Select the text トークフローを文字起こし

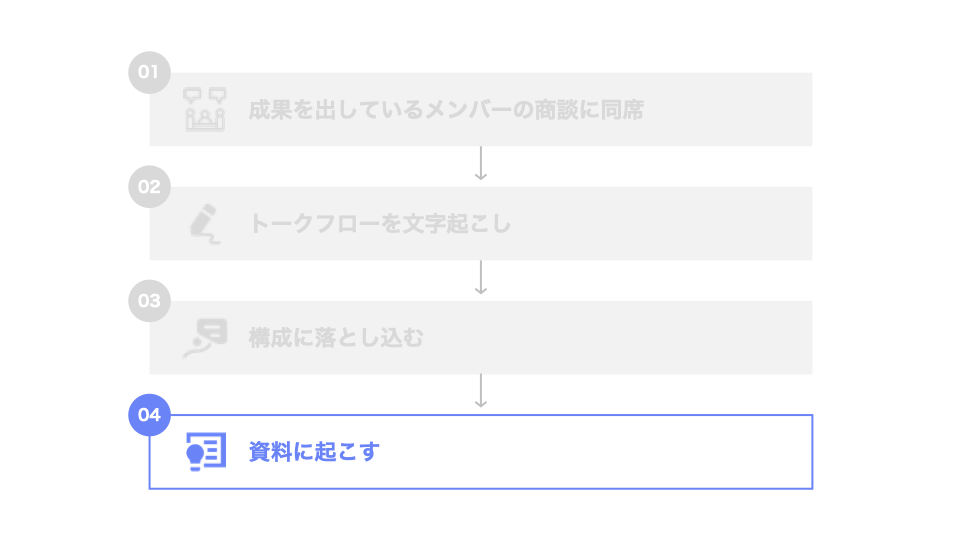pos(380,223)
